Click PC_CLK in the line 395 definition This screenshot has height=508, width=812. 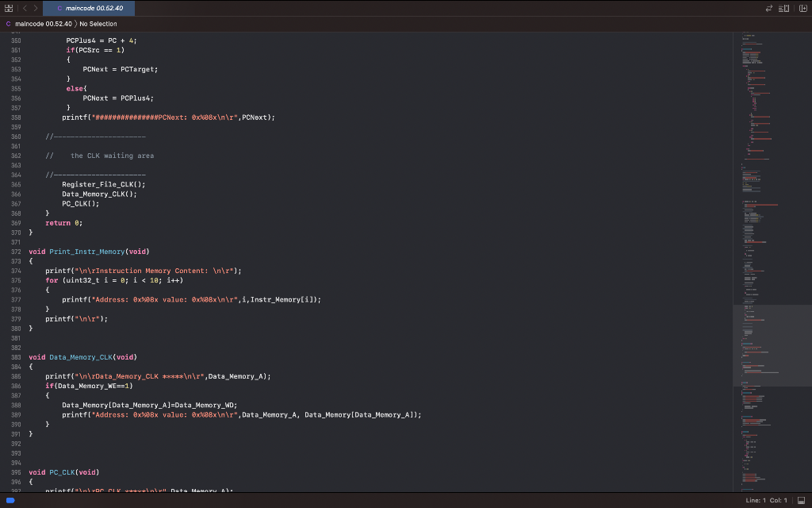62,472
